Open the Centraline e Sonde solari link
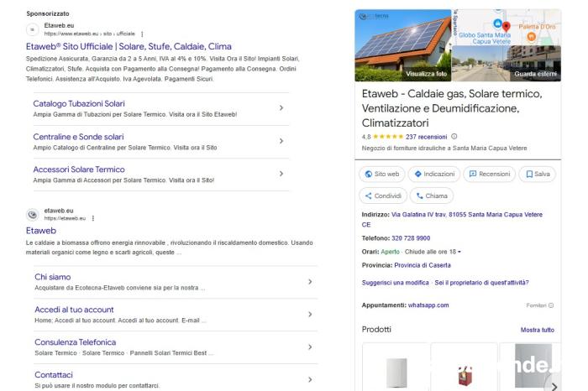Viewport: 588px width, 391px height. pos(78,137)
